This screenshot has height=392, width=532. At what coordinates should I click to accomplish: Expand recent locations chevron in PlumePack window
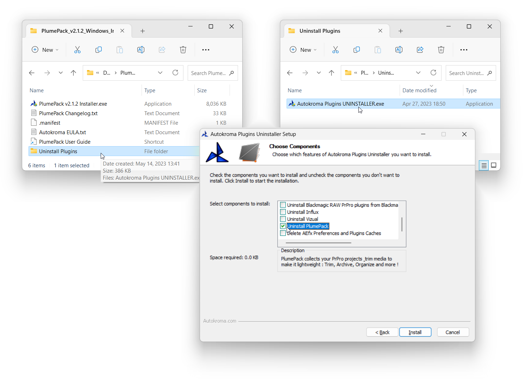[61, 73]
